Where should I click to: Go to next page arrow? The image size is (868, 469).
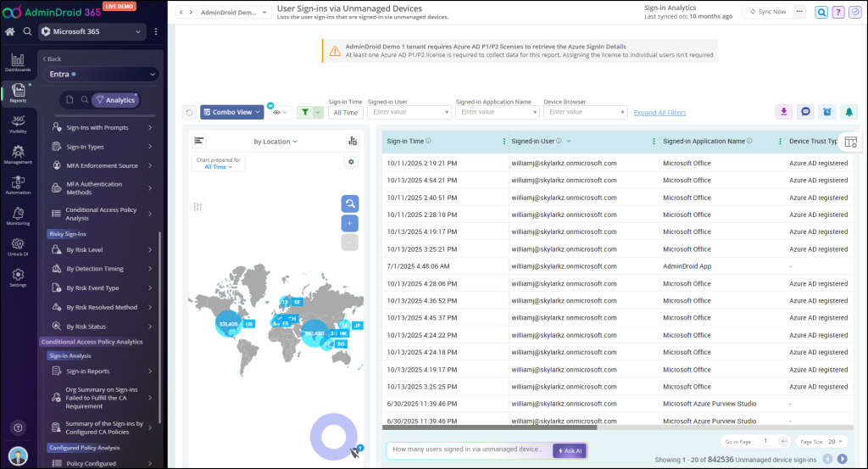point(842,459)
